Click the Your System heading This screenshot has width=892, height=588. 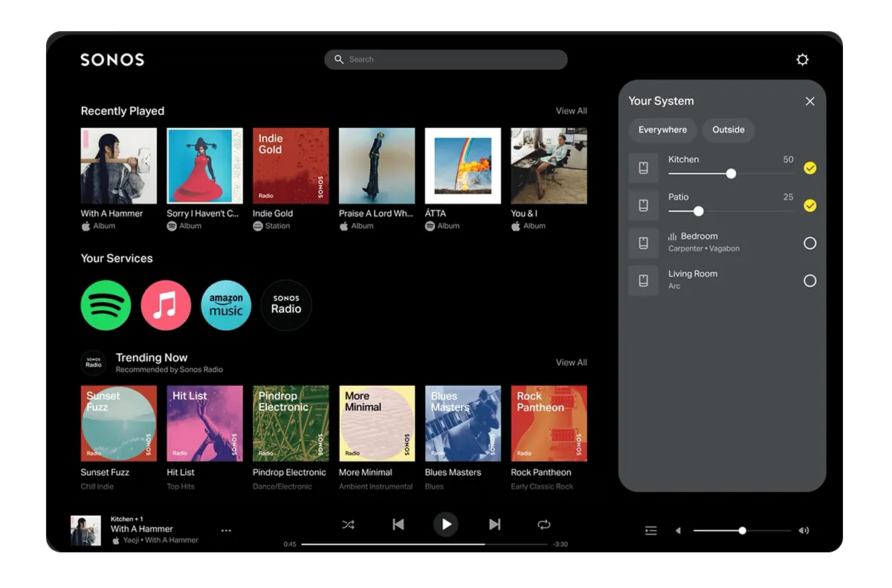coord(661,101)
